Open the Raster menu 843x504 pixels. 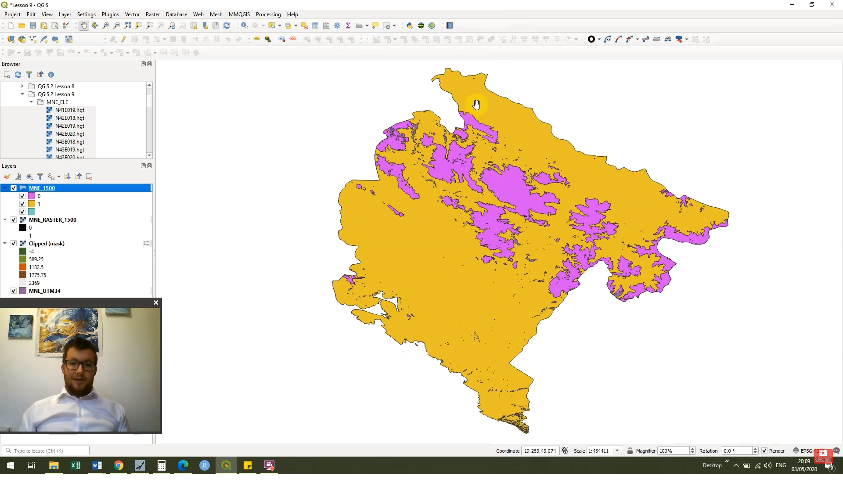(152, 14)
